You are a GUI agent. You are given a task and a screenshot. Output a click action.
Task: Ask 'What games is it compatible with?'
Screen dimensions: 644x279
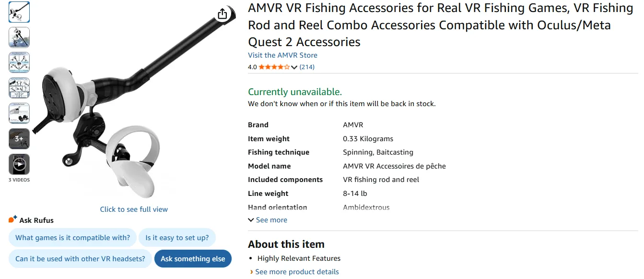(72, 238)
